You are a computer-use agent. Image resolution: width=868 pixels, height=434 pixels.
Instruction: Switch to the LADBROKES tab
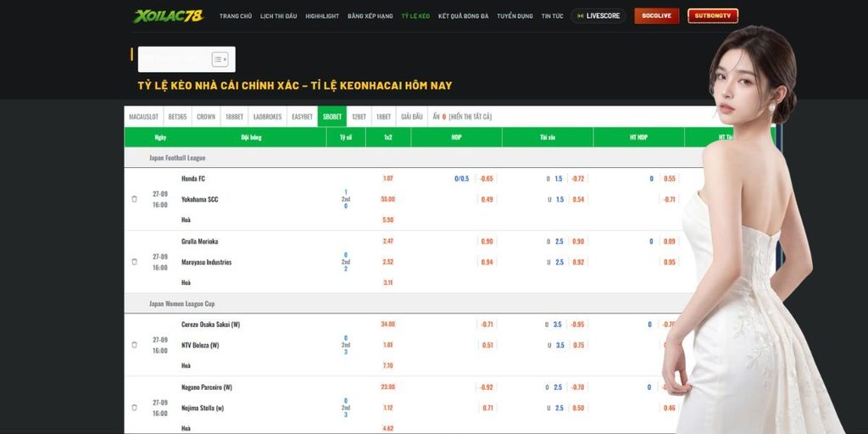click(x=267, y=117)
